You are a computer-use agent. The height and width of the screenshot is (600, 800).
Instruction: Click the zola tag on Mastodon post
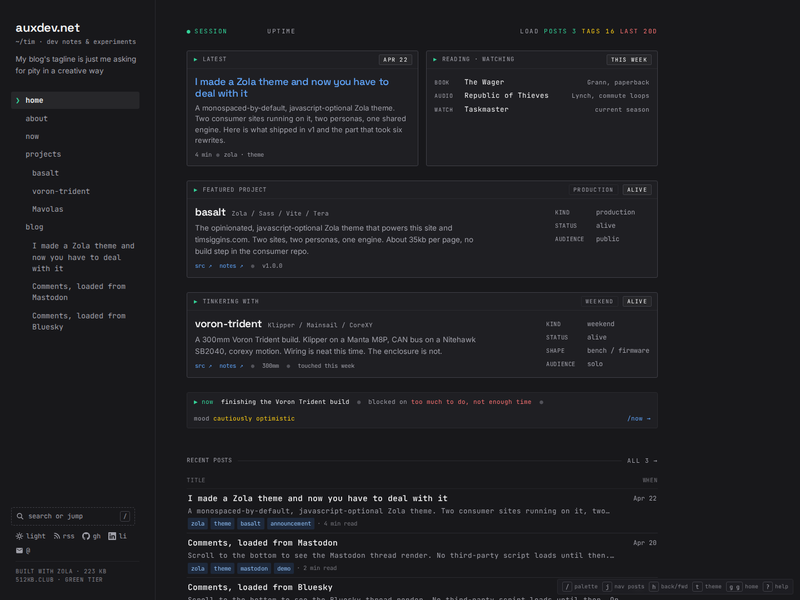(197, 568)
